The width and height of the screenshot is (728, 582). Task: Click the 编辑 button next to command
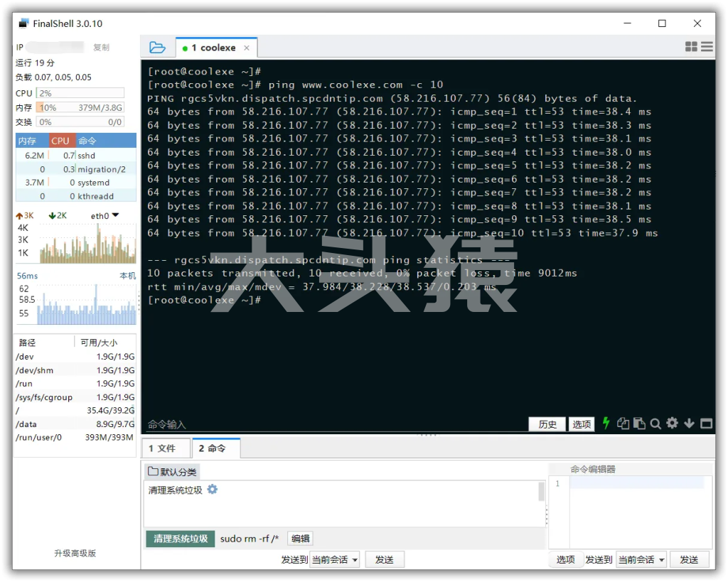[300, 539]
